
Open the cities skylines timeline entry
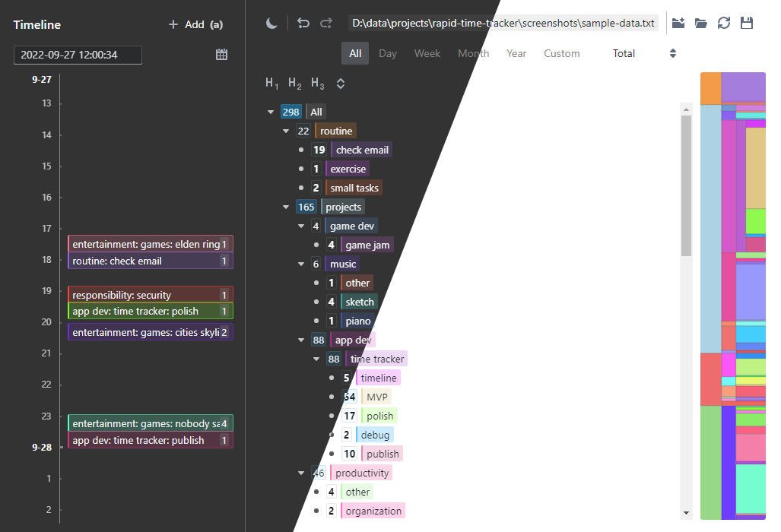pos(151,332)
